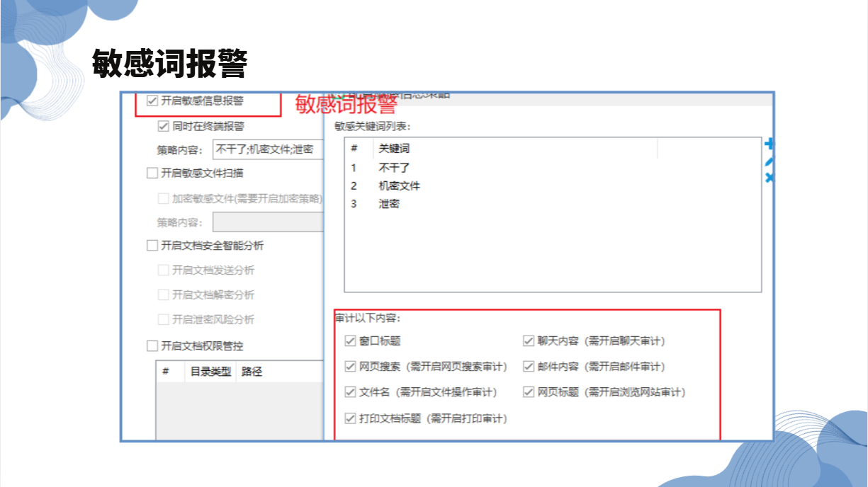The image size is (868, 487).
Task: Check the 开启文档权限管控 checkbox
Action: click(x=152, y=346)
